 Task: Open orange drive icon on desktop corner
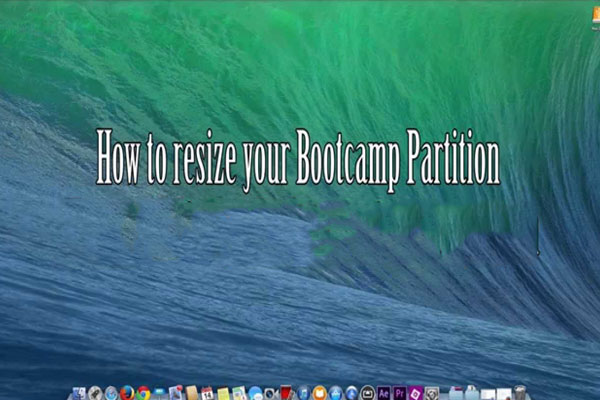(x=596, y=17)
